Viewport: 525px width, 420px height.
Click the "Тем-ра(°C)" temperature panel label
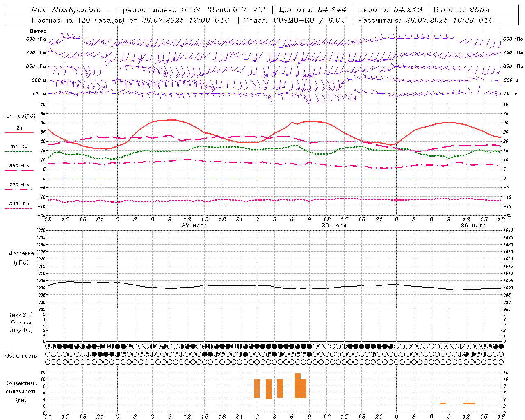(x=19, y=116)
